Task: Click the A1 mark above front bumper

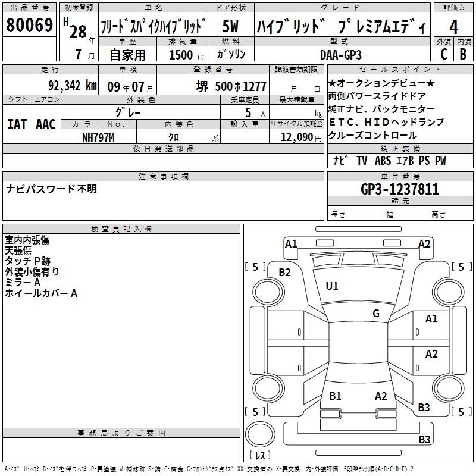Action: [x=291, y=244]
